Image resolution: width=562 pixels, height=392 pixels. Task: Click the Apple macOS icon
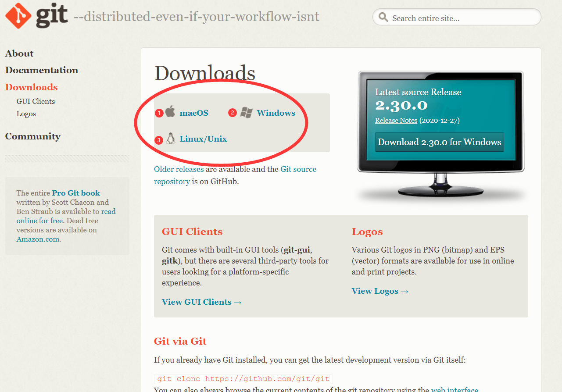[x=170, y=112]
